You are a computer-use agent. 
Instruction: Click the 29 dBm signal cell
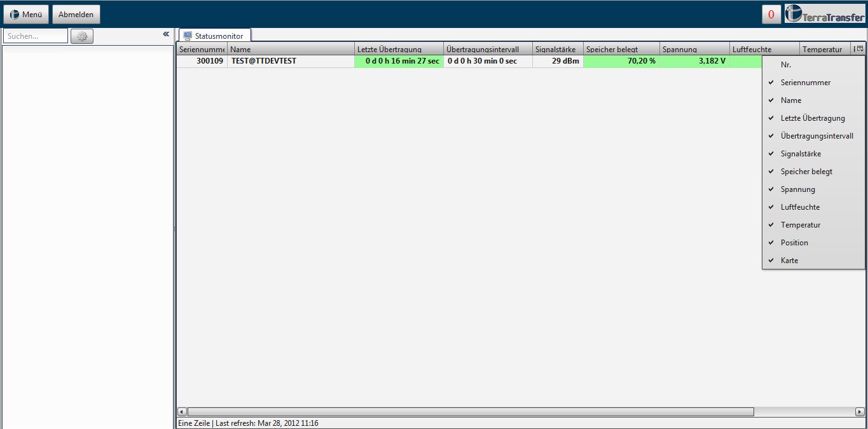[558, 61]
